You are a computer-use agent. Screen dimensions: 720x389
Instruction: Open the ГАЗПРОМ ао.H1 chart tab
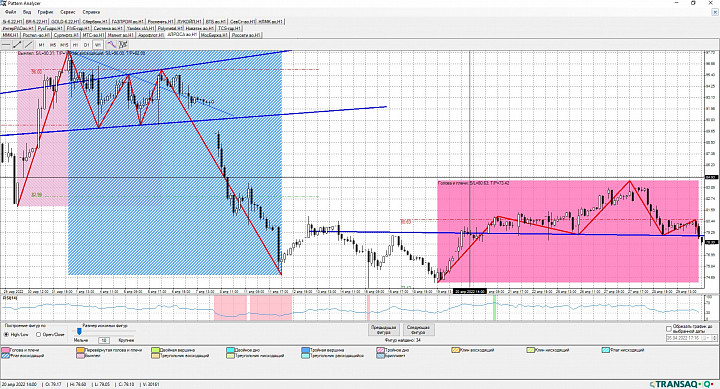(128, 22)
